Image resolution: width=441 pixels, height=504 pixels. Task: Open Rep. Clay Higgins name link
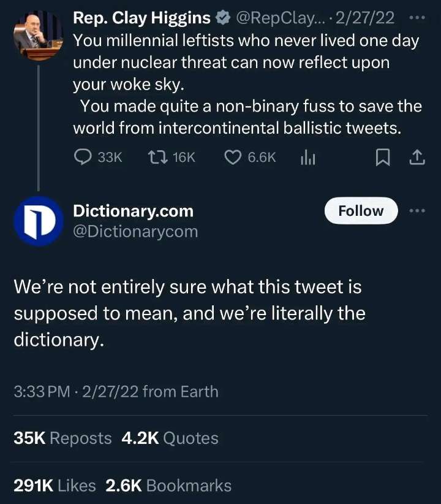[141, 18]
